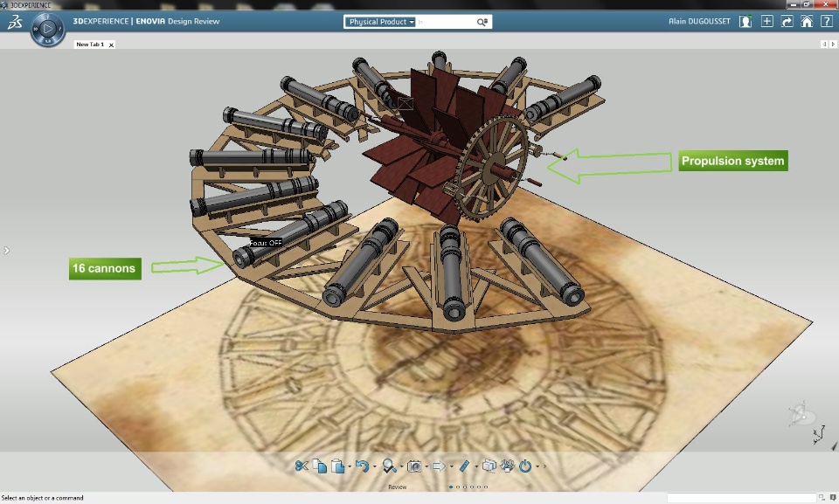Click the compass bottom quadrant
The height and width of the screenshot is (504, 839).
point(47,41)
